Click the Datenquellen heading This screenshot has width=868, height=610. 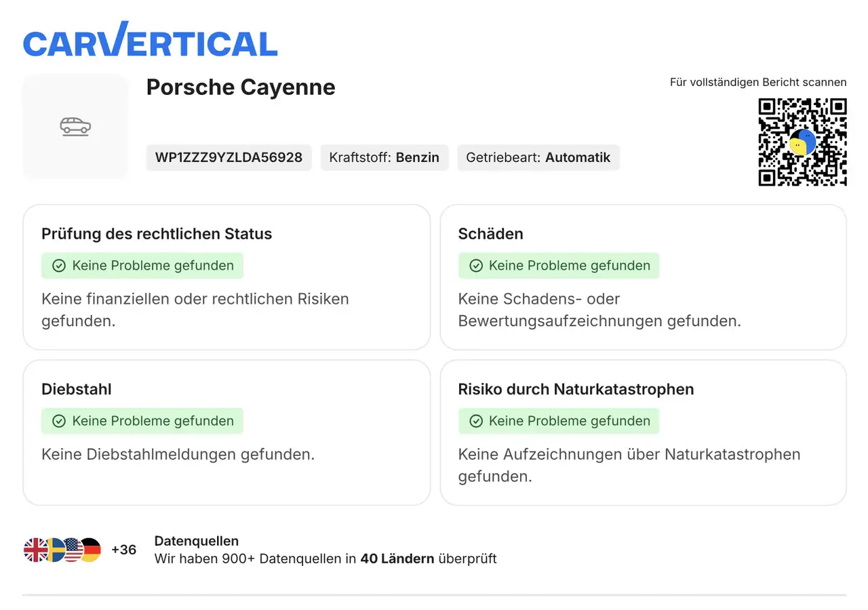tap(196, 541)
